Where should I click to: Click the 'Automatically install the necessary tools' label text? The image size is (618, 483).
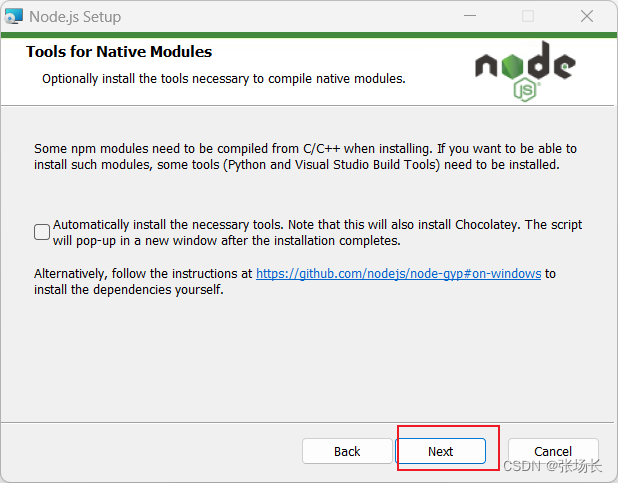(317, 232)
